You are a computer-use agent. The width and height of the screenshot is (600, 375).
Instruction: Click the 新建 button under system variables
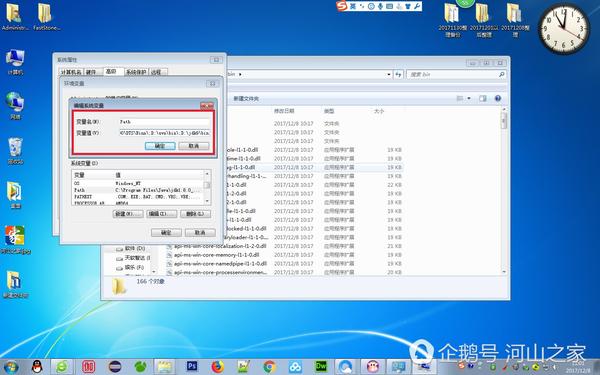tap(128, 214)
